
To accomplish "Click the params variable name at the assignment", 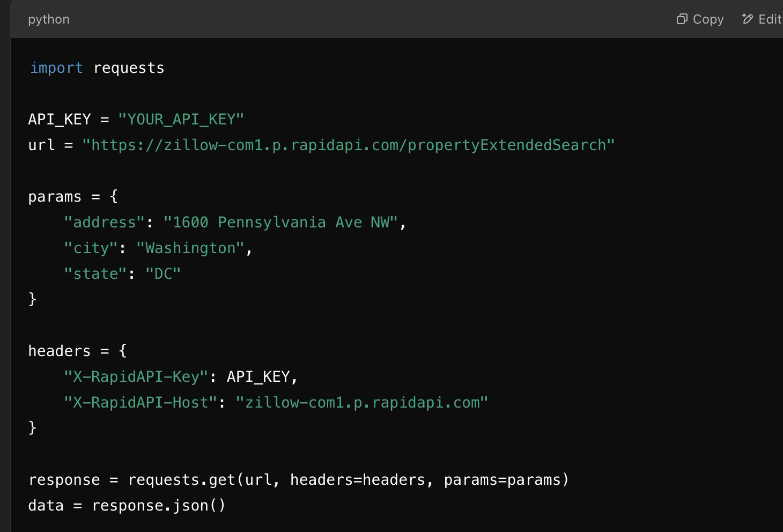I will click(x=55, y=197).
